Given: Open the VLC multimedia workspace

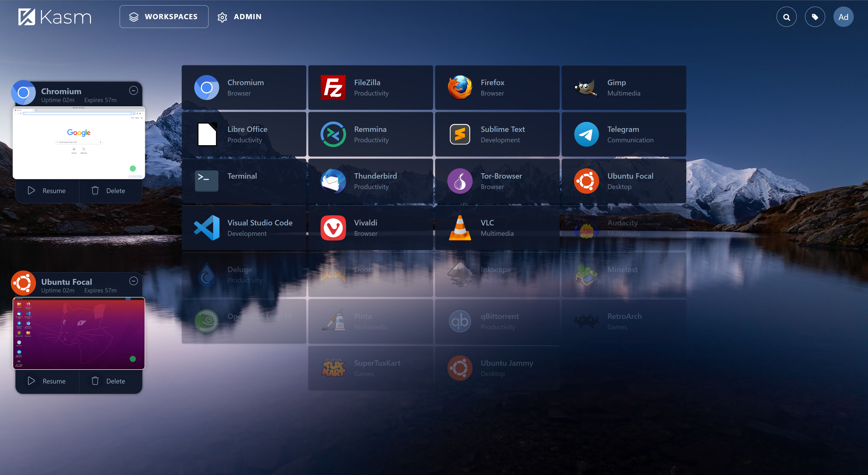Looking at the screenshot, I should click(497, 228).
